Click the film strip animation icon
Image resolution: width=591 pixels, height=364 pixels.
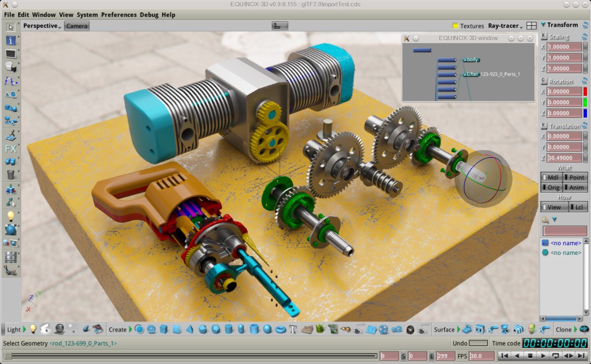(x=11, y=257)
